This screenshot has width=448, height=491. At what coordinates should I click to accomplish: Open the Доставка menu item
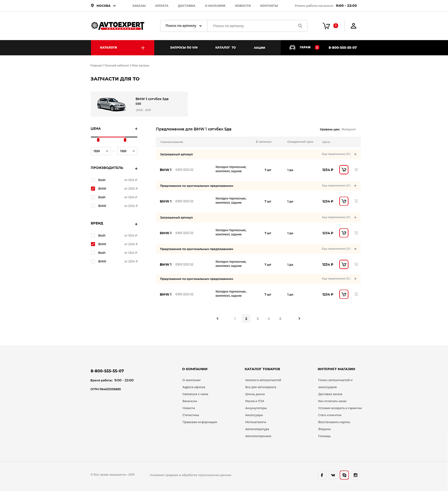tap(187, 6)
